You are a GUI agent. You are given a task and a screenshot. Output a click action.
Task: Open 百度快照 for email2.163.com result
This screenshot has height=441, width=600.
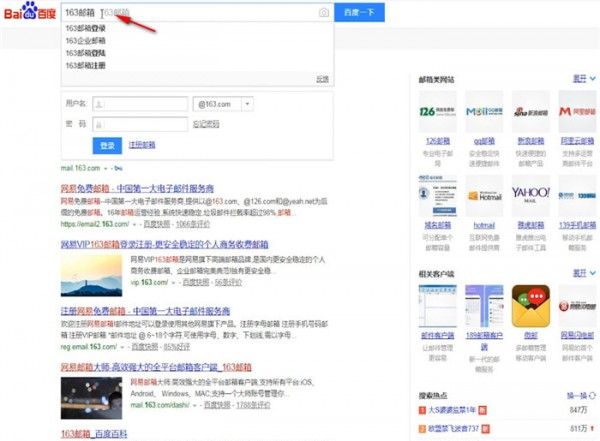[157, 224]
